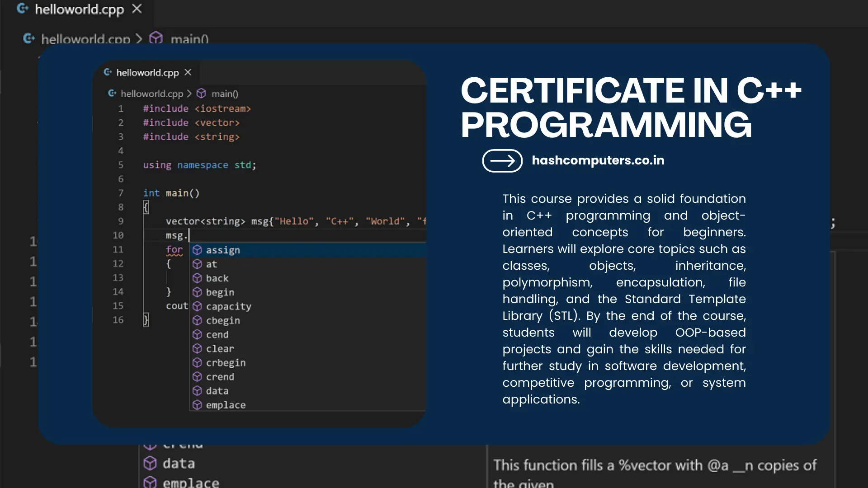Select the assign autocomplete suggestion
This screenshot has height=488, width=868.
[223, 250]
